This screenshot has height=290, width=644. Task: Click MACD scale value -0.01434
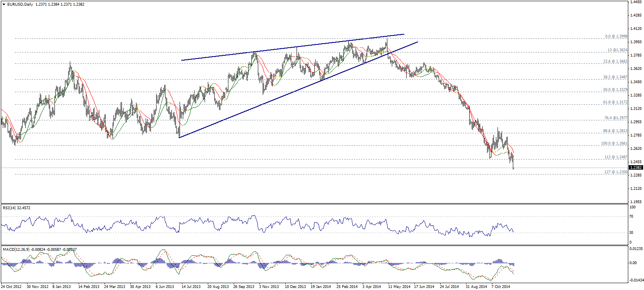point(636,280)
